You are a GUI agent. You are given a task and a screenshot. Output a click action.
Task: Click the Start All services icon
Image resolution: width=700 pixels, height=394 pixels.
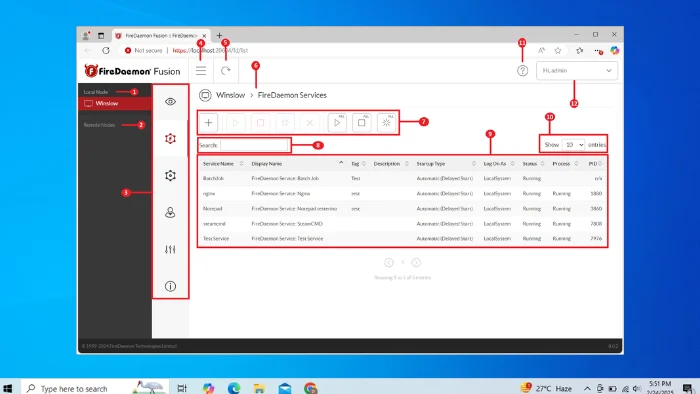(337, 123)
